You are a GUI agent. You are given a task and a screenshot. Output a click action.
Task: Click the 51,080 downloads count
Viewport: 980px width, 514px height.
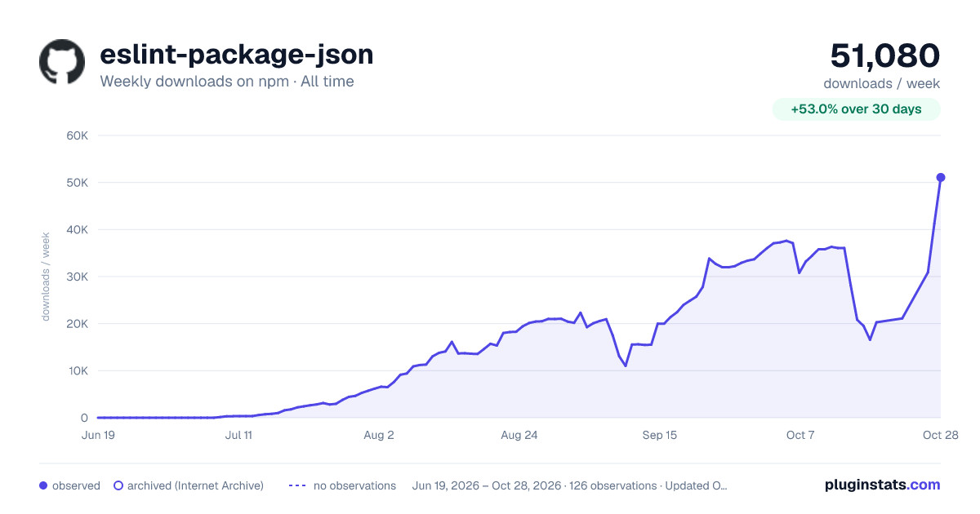point(885,55)
